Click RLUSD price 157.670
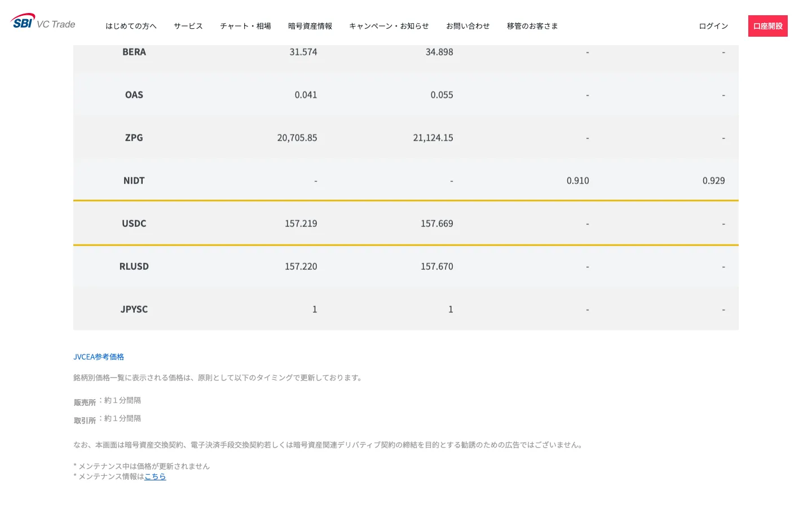This screenshot has width=812, height=508. [x=437, y=266]
